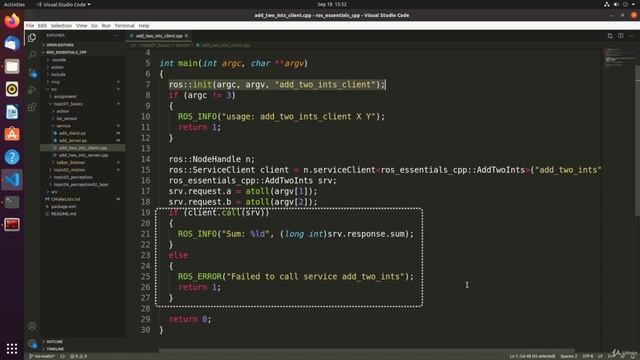Open the Show Applications grid
Viewport: 640px width, 360px height.
pos(12,348)
